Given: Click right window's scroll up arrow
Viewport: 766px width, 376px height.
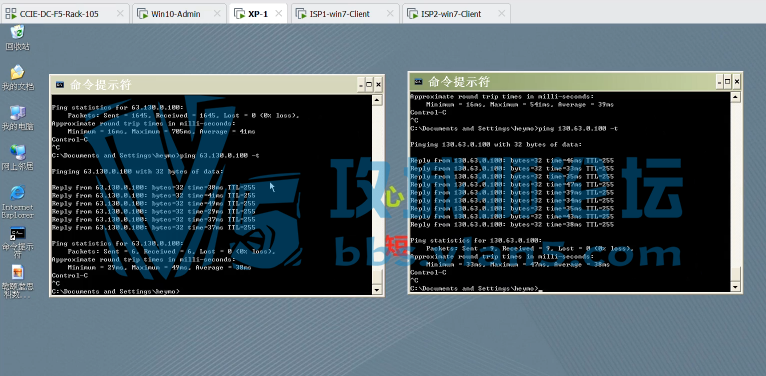Looking at the screenshot, I should click(735, 98).
